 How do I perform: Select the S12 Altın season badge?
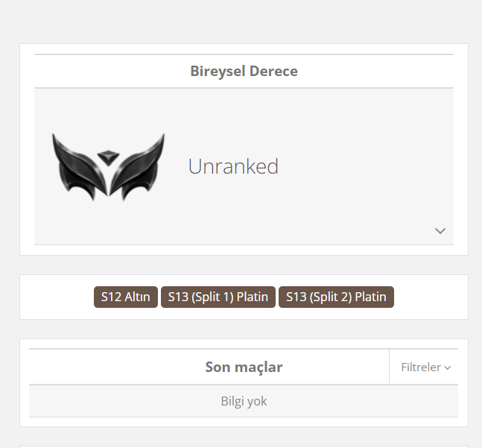[x=126, y=297]
